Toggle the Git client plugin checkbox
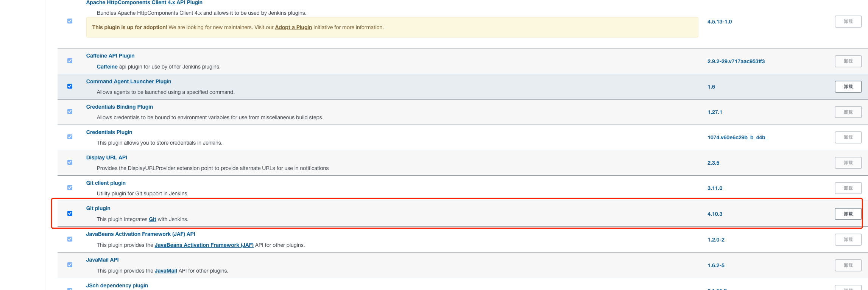Screen dimensions: 868x290 (70, 188)
